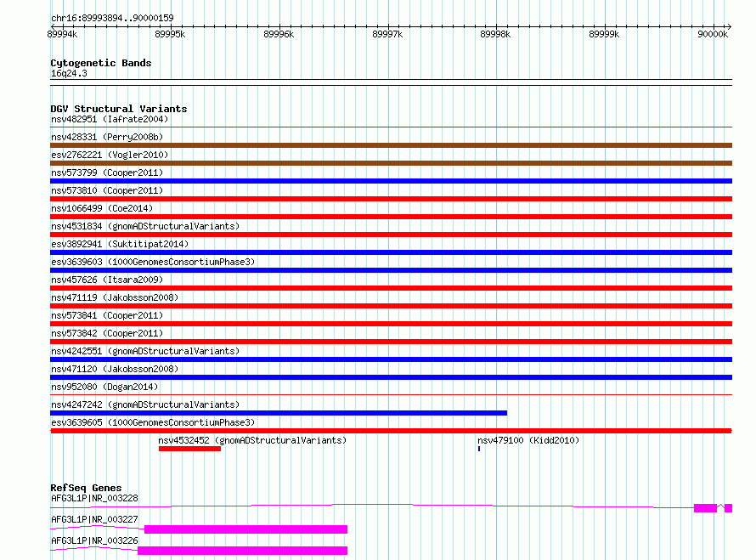The height and width of the screenshot is (560, 756).
Task: Select the nsv1066499 (Coe2014) variant label
Action: click(102, 208)
